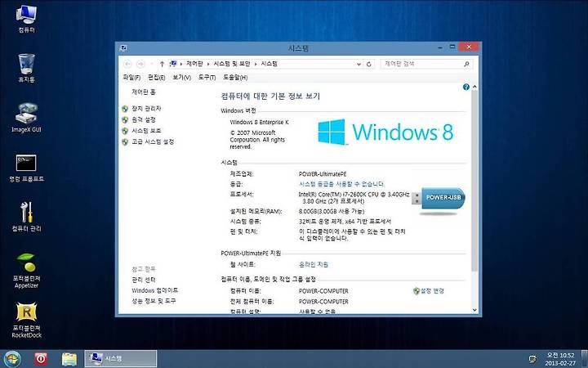Open 장치 관리자 link

point(146,109)
